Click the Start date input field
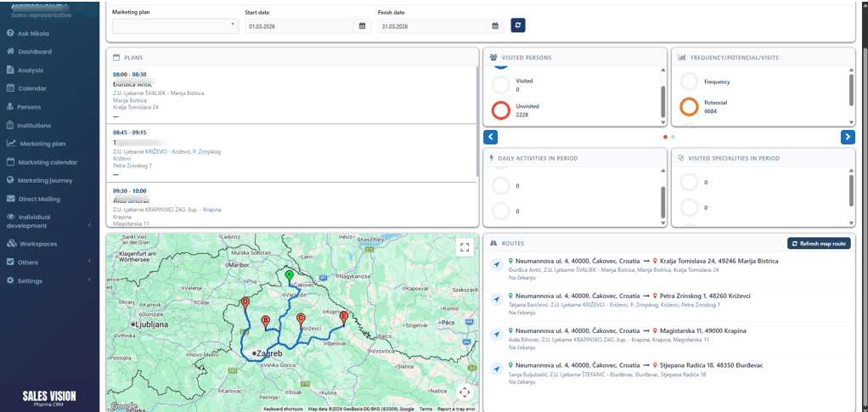The image size is (868, 412). (299, 25)
